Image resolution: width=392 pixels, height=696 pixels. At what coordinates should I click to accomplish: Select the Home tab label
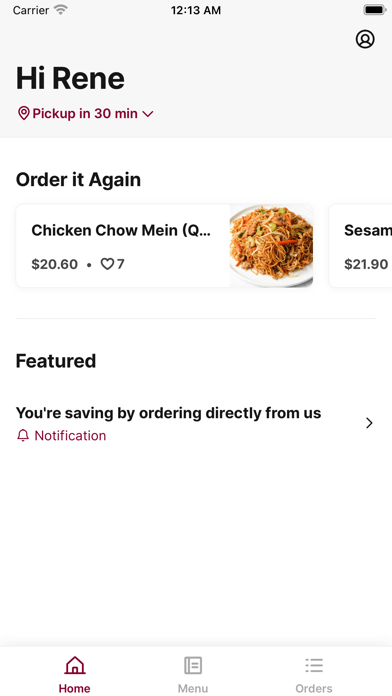coord(75,688)
